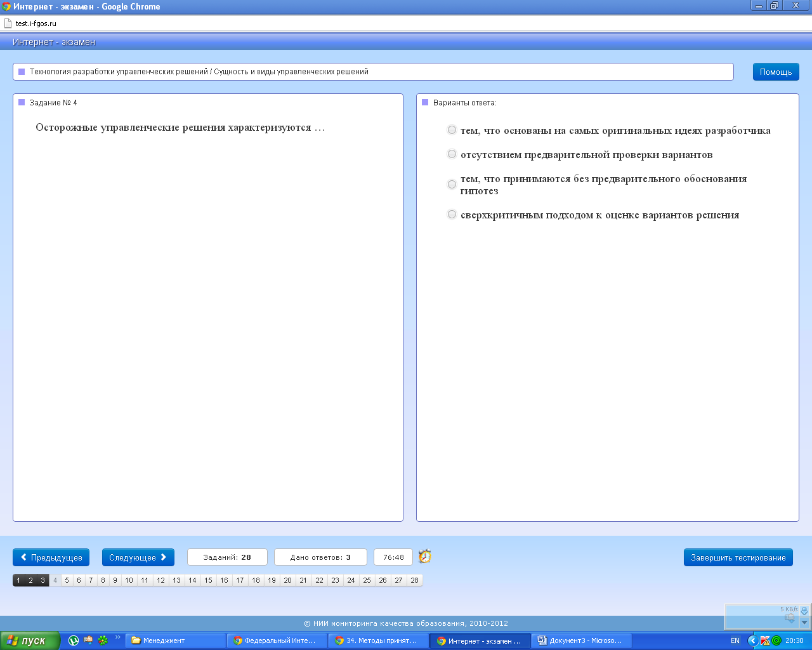Jump to question 15 in navigator
This screenshot has width=812, height=650.
208,580
